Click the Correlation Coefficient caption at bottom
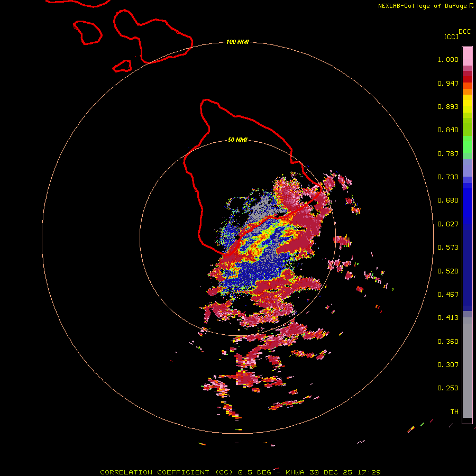 coord(240,472)
